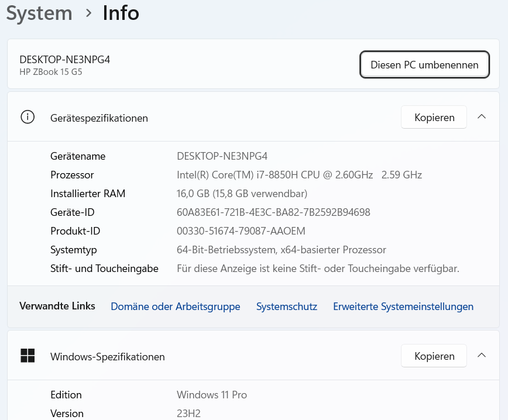The width and height of the screenshot is (508, 420).
Task: Collapse the Gerätespezifikationen section chevron
Action: coord(482,116)
